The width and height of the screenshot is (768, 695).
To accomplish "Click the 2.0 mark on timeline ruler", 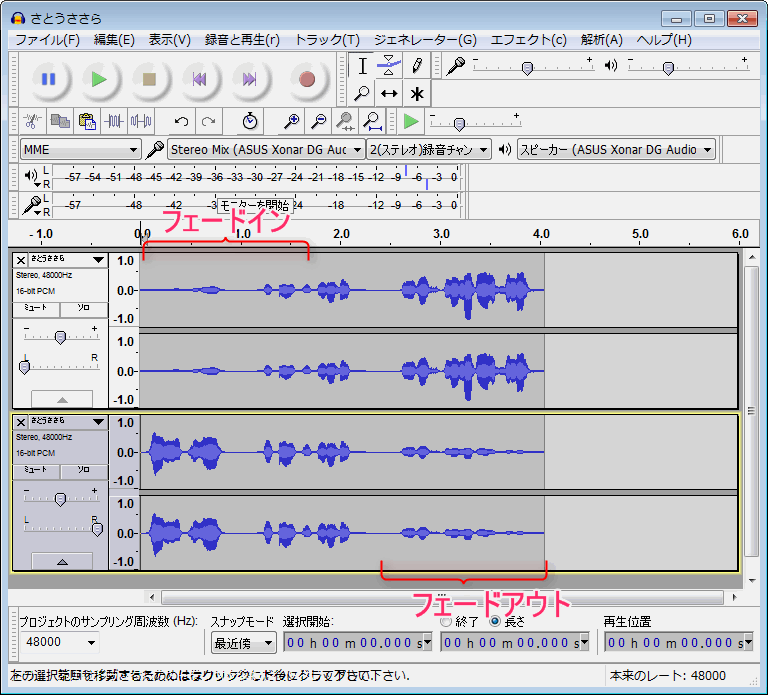I will [341, 234].
